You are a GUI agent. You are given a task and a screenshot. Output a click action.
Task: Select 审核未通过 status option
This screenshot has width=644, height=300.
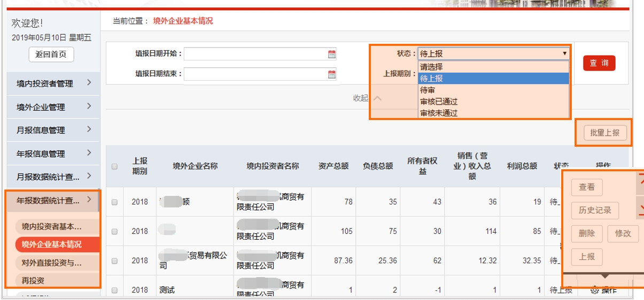(x=439, y=113)
